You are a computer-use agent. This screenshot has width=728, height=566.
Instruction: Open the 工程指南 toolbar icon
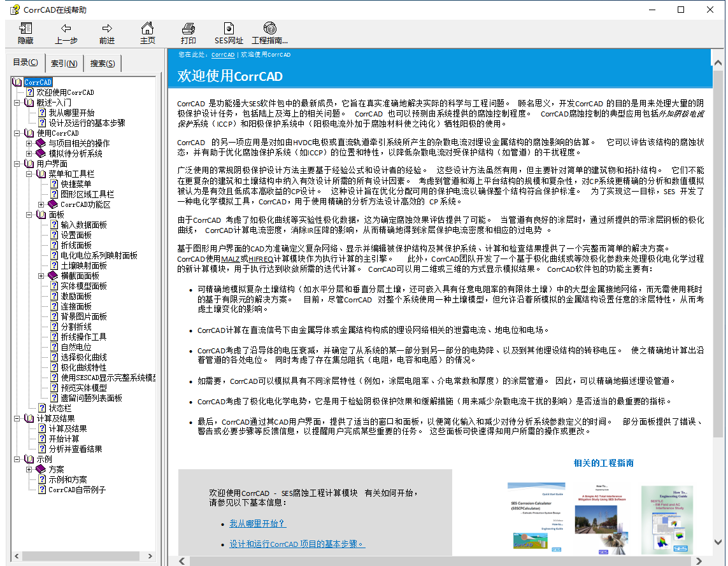point(270,28)
